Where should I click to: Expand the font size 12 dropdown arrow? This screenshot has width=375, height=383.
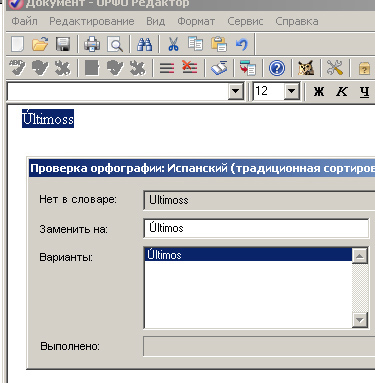tap(292, 91)
